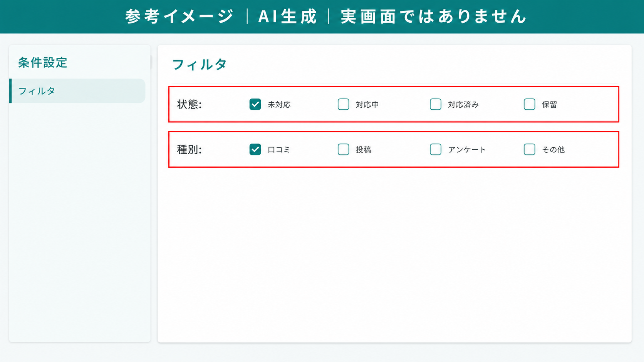Image resolution: width=644 pixels, height=362 pixels.
Task: Check the 保留 status checkbox
Action: (x=529, y=104)
